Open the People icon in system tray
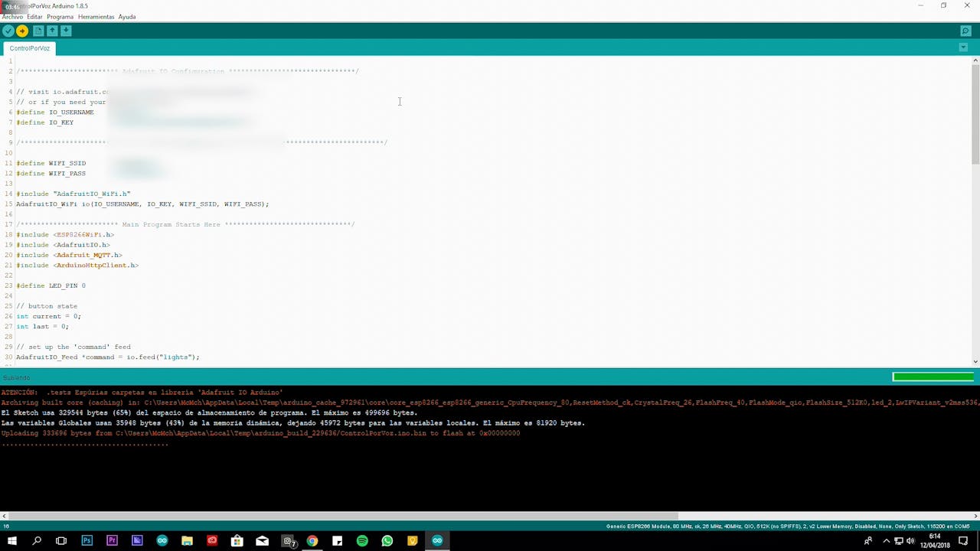Image resolution: width=980 pixels, height=551 pixels. [868, 541]
